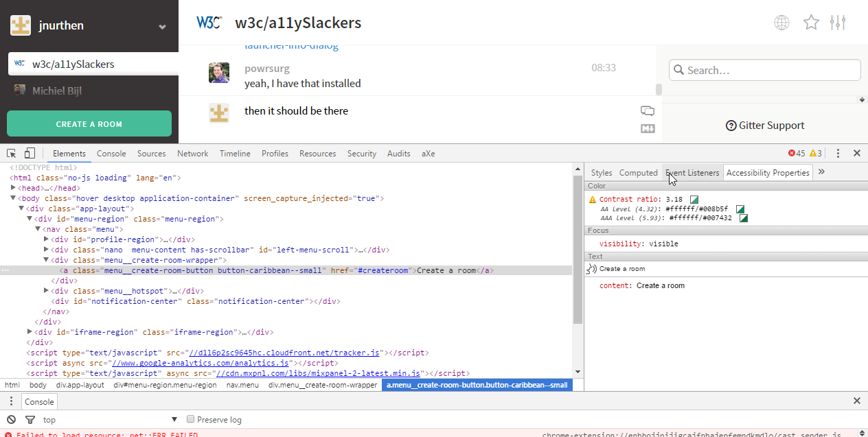Click the Search input field
Image resolution: width=868 pixels, height=437 pixels.
[765, 70]
